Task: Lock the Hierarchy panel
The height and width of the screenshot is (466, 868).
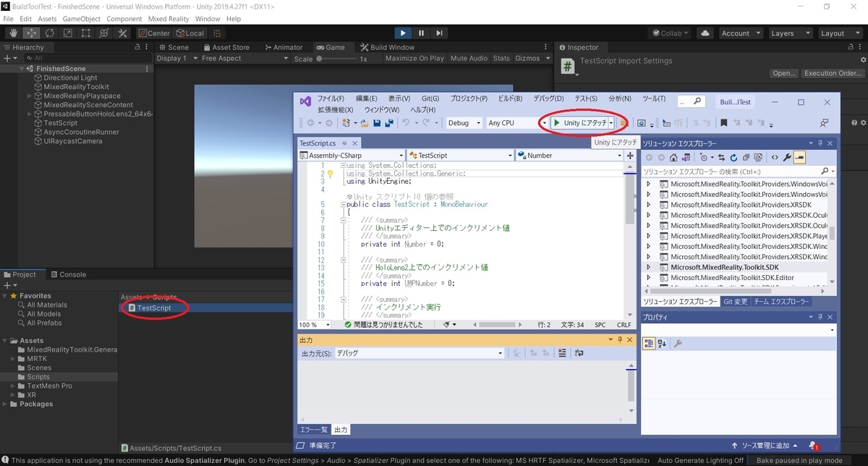Action: coord(138,47)
